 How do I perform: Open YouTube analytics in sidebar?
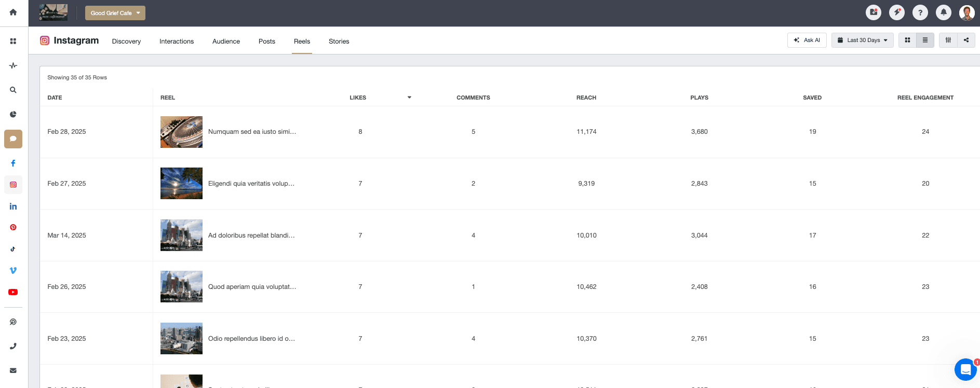coord(13,292)
